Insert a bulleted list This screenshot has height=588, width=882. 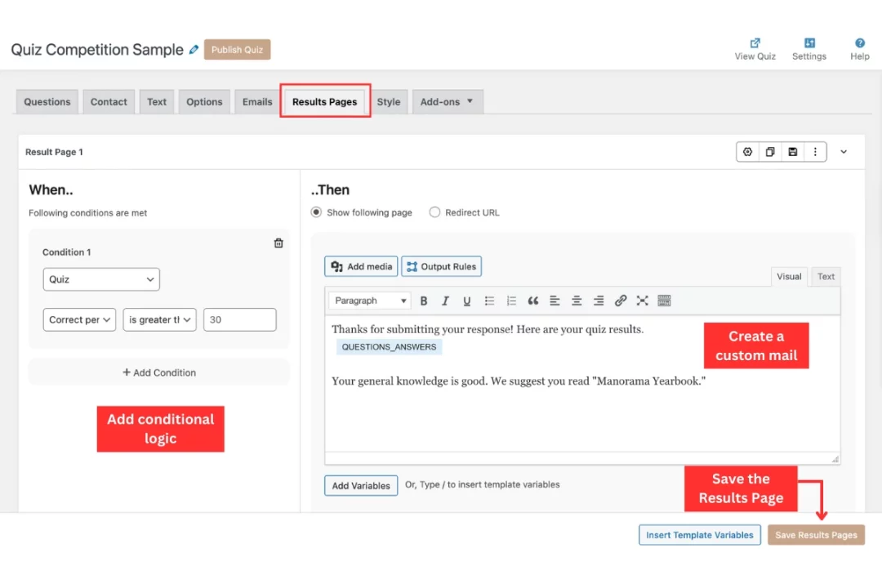point(489,301)
